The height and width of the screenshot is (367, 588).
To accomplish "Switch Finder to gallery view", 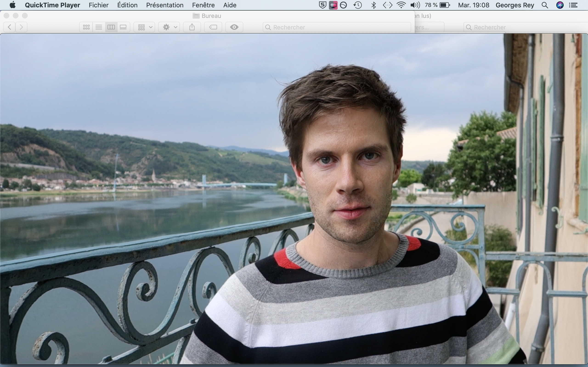I will pos(123,27).
